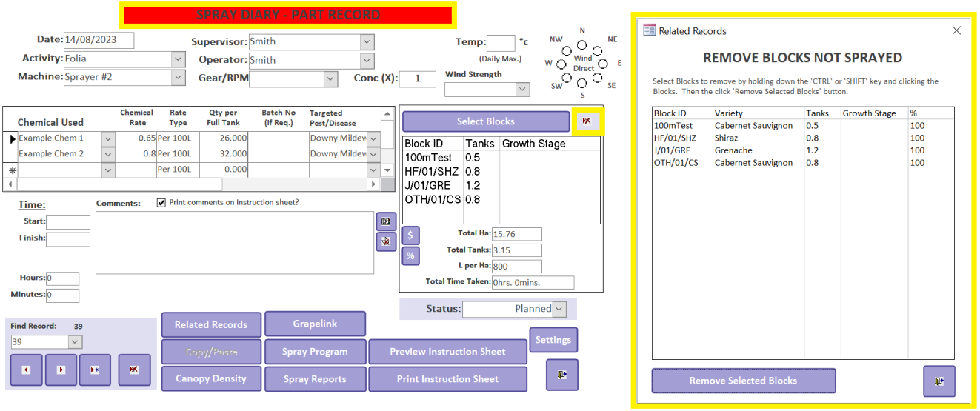Close Remove Blocks dialog via door icon
This screenshot has height=411, width=980.
tap(939, 381)
